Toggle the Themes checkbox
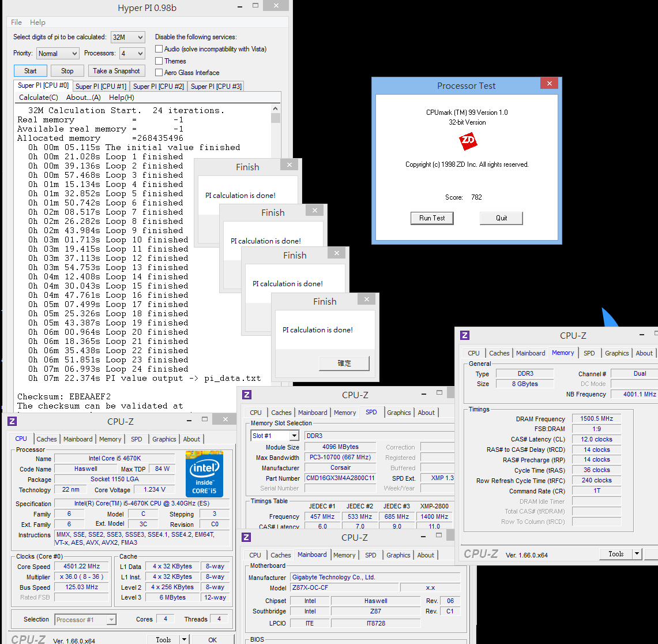 [x=159, y=61]
